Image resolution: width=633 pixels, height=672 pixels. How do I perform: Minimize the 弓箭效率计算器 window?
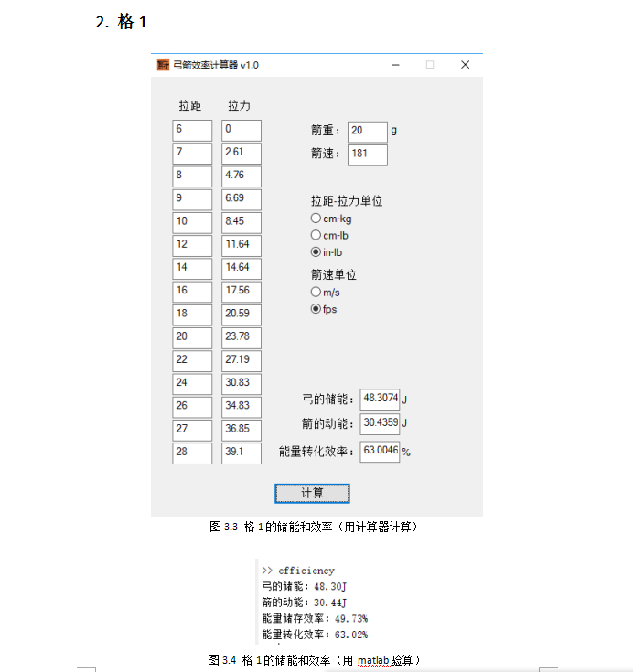pyautogui.click(x=395, y=65)
